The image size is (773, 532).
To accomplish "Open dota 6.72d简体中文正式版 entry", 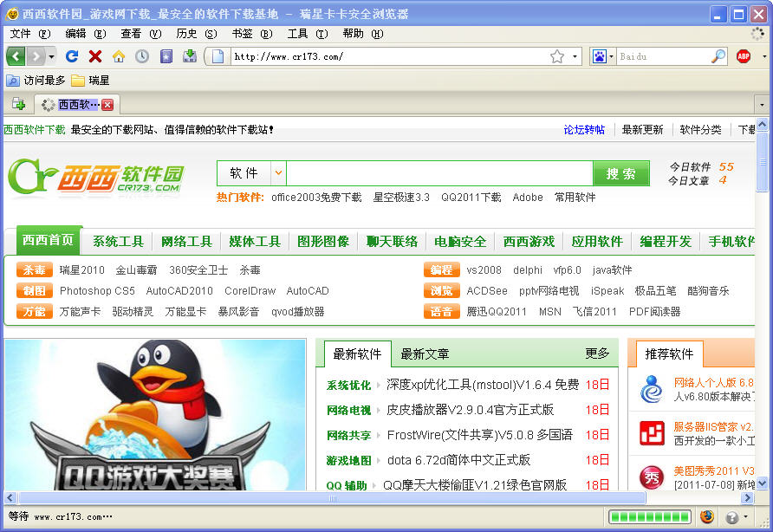I will pyautogui.click(x=458, y=460).
